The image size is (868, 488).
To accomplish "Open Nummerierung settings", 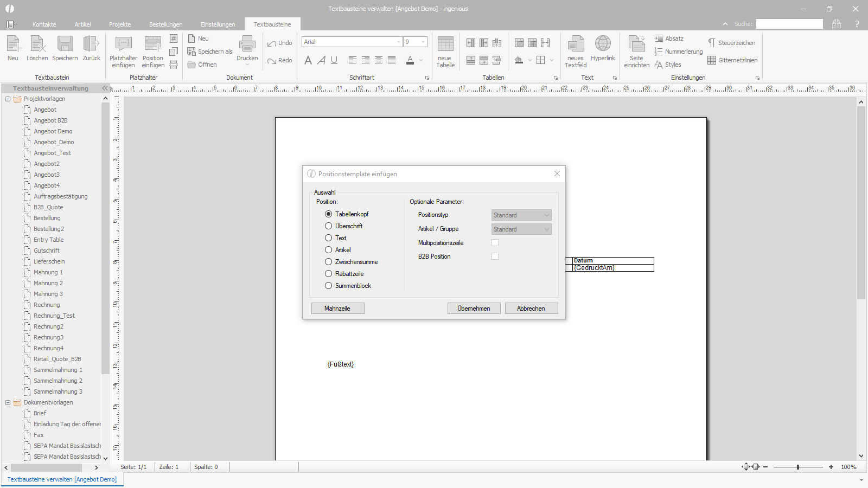I will click(x=679, y=52).
